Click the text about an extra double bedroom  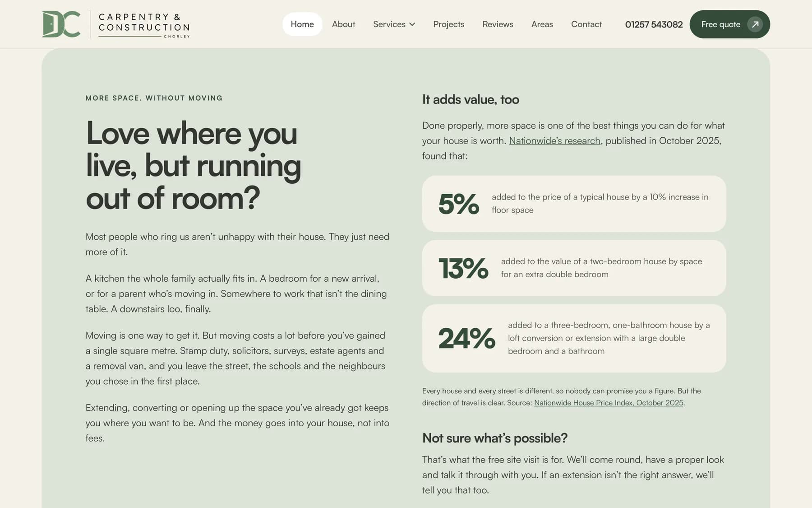601,268
